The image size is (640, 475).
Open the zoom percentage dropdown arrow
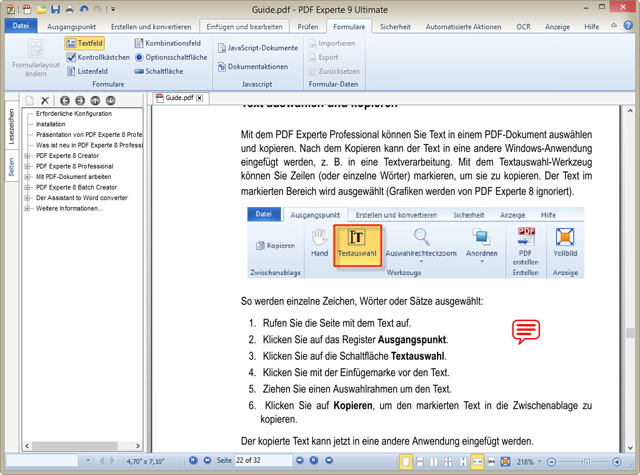pos(540,462)
